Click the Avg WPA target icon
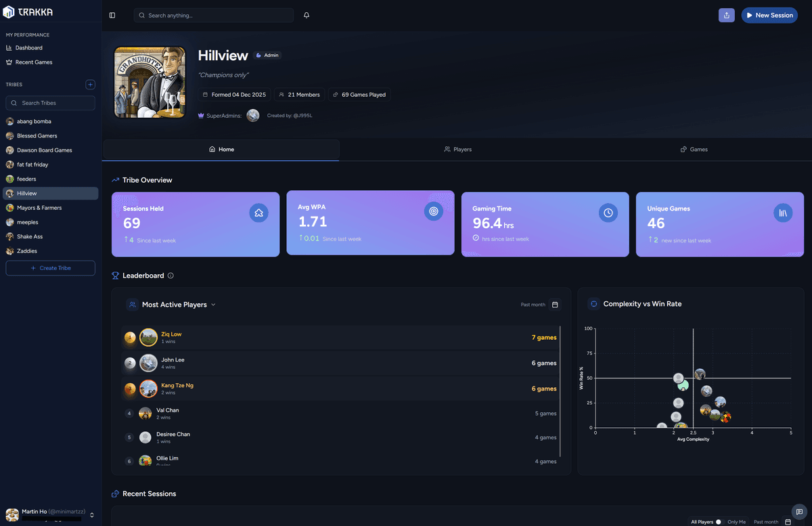812x526 pixels. point(434,211)
